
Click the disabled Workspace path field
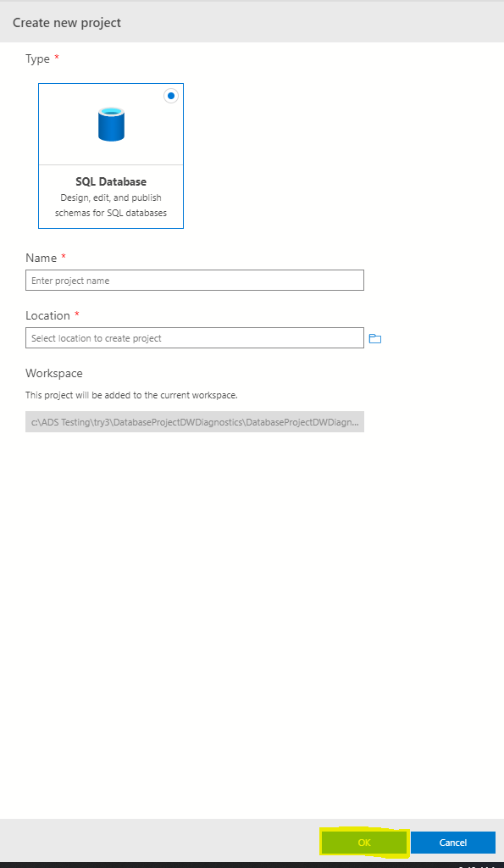click(195, 422)
